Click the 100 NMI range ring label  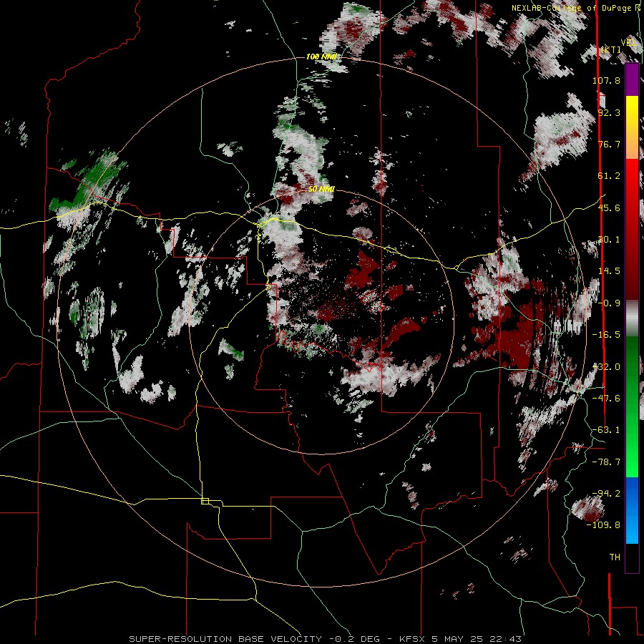click(321, 57)
